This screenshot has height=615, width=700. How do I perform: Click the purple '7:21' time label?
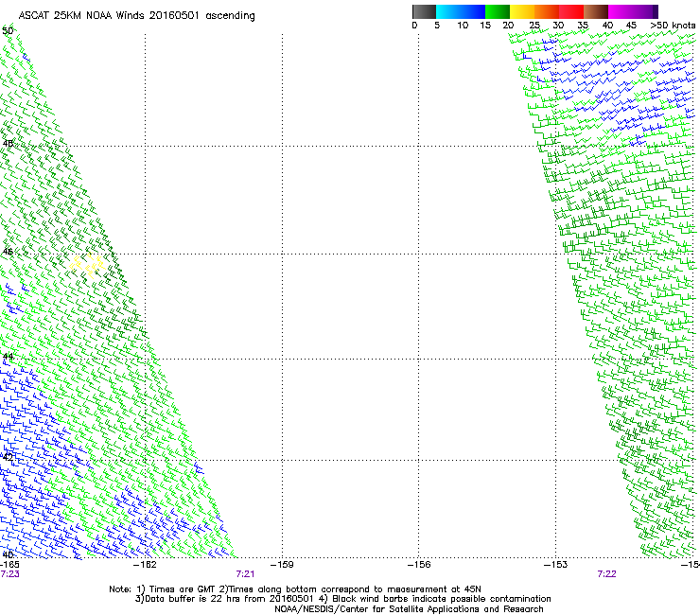coord(245,574)
